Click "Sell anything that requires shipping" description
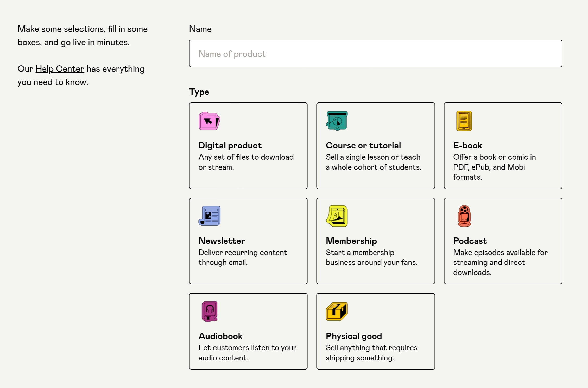The height and width of the screenshot is (388, 588). point(371,353)
